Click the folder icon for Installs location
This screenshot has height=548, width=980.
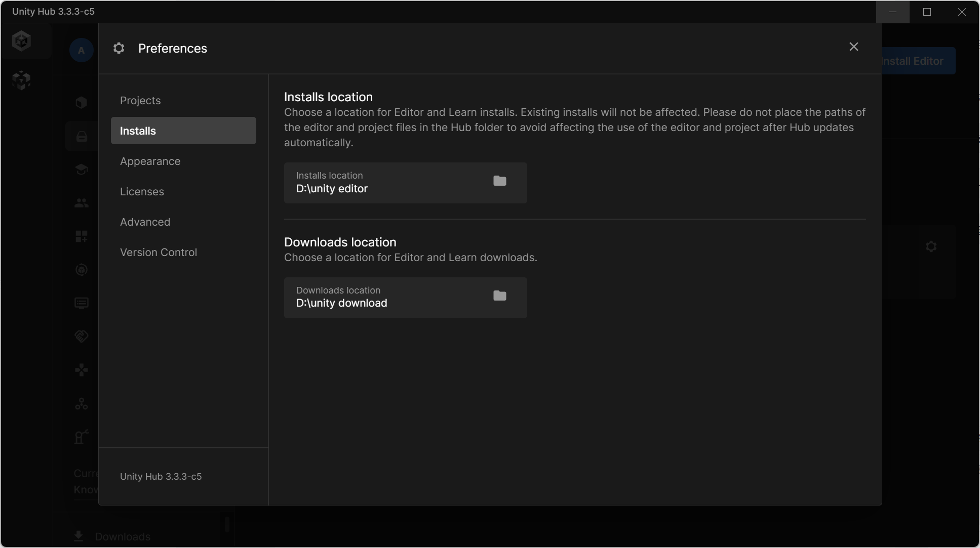pyautogui.click(x=499, y=181)
